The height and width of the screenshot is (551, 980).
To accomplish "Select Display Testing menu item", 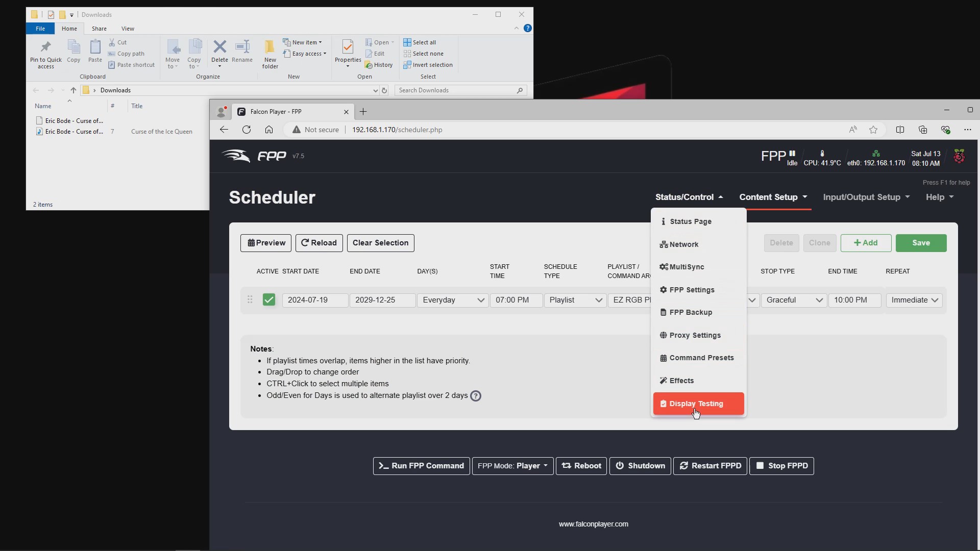I will (698, 404).
